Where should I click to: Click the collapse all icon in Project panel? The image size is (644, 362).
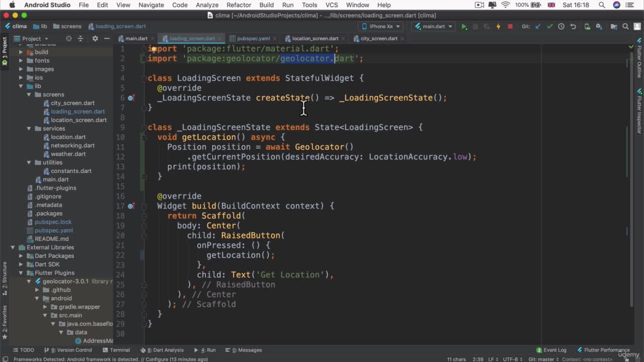pos(80,38)
